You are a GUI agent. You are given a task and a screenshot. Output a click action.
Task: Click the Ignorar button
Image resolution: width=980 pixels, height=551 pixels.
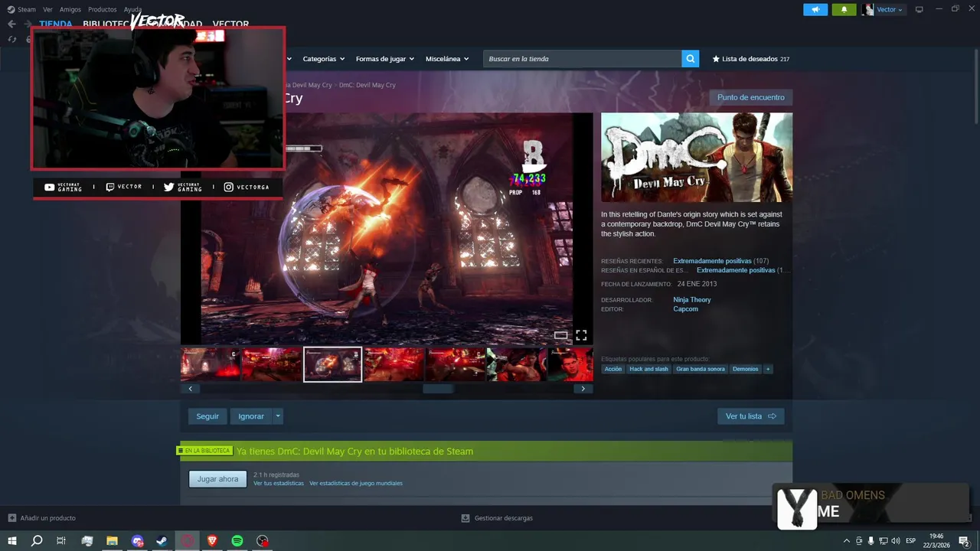coord(251,416)
